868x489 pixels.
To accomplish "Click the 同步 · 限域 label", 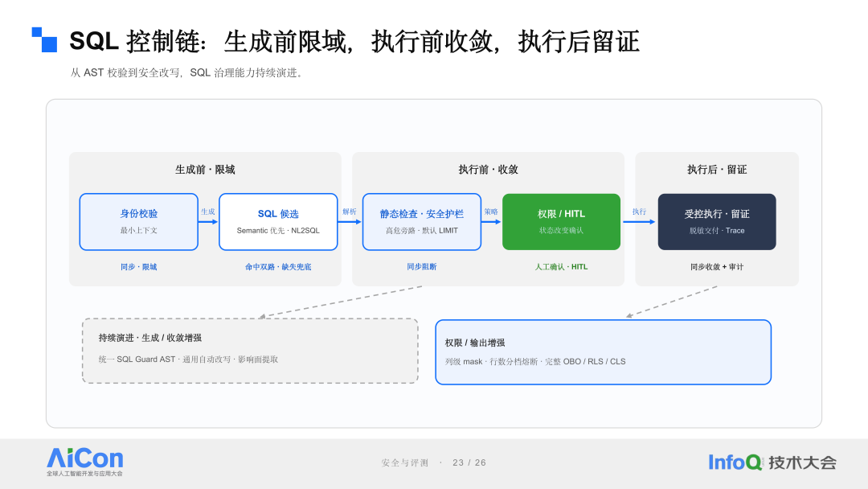I will pos(139,267).
